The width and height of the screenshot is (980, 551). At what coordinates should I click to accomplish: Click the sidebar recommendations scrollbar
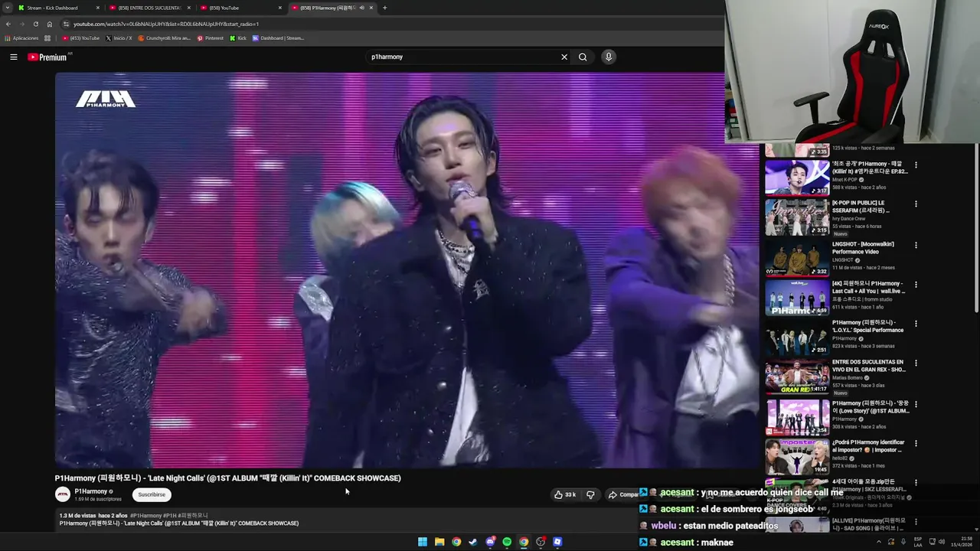tap(977, 230)
